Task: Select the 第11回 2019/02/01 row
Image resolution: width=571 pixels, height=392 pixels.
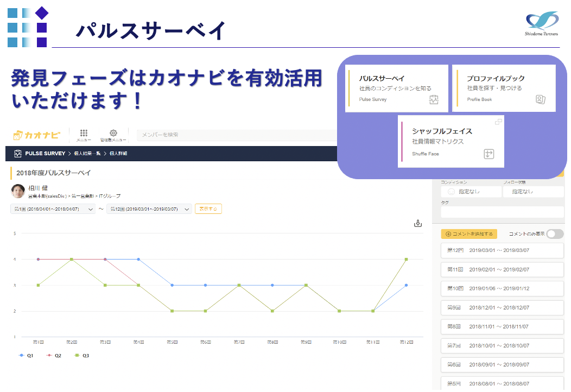Action: tap(502, 270)
